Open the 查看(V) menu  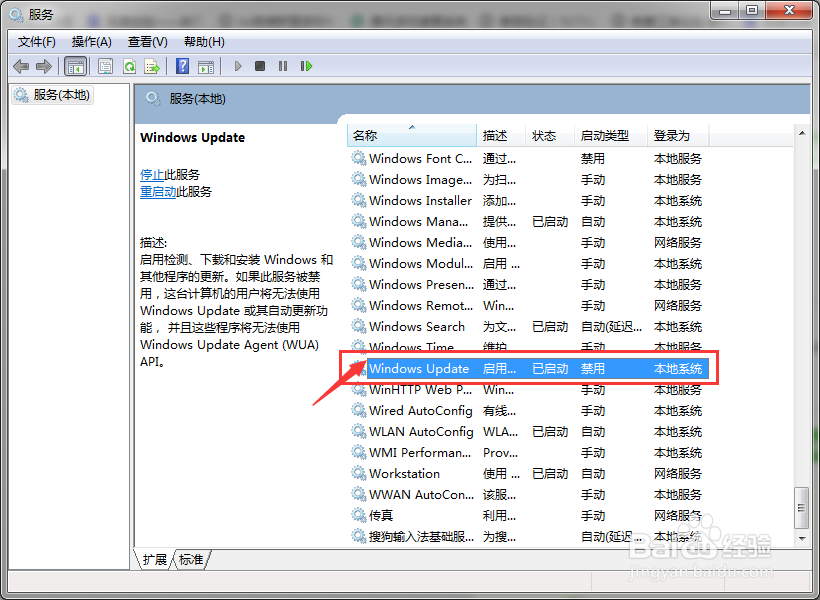[x=147, y=42]
